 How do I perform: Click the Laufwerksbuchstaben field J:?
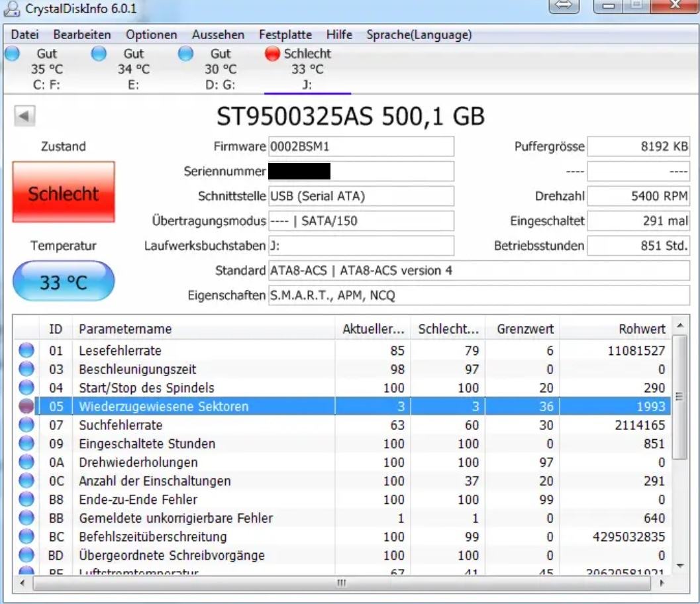click(361, 246)
